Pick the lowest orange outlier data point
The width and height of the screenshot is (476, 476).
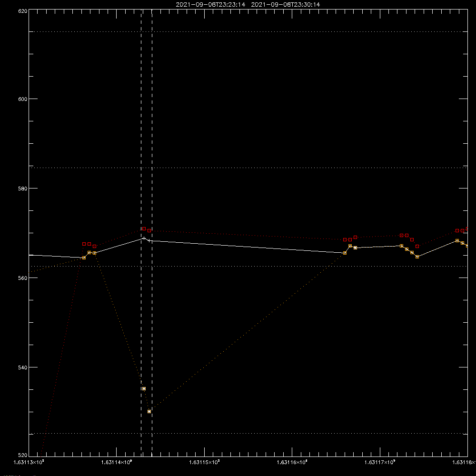pos(149,411)
